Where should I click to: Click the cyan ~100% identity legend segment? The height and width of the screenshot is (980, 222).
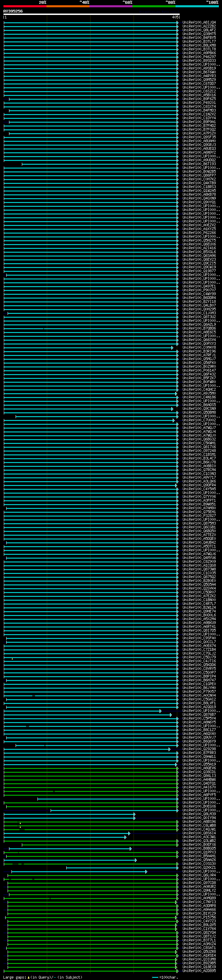(x=197, y=6)
